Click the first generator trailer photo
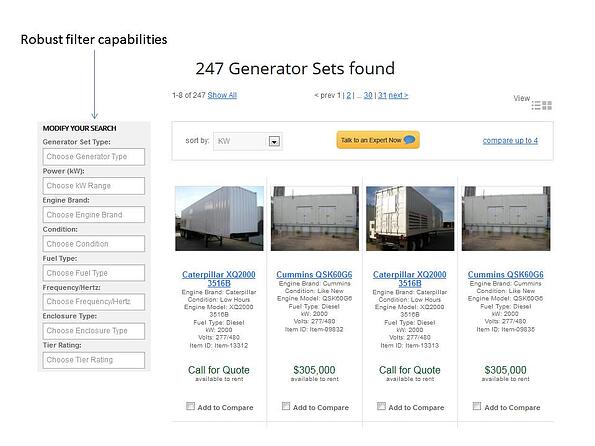This screenshot has width=595, height=446. pos(219,218)
